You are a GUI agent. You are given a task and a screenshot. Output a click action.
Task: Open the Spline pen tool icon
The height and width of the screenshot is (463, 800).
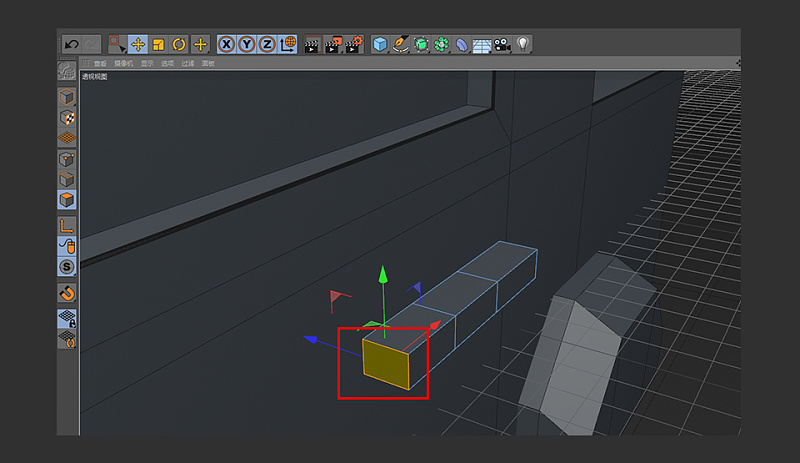401,44
